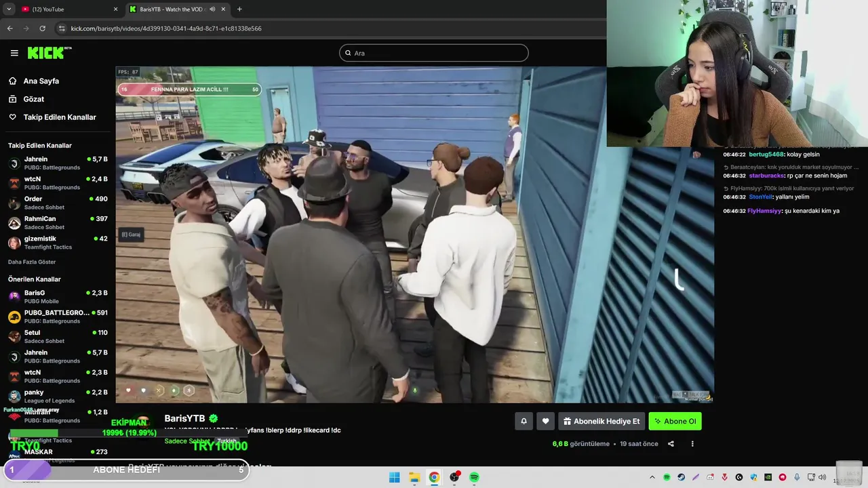The height and width of the screenshot is (488, 868).
Task: Open File Explorer from taskbar
Action: click(414, 477)
